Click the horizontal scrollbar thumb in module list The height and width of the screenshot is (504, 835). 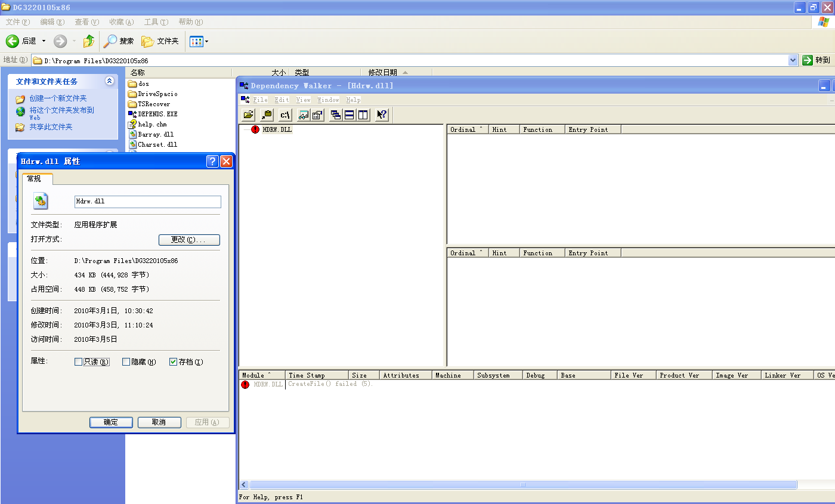(x=523, y=485)
